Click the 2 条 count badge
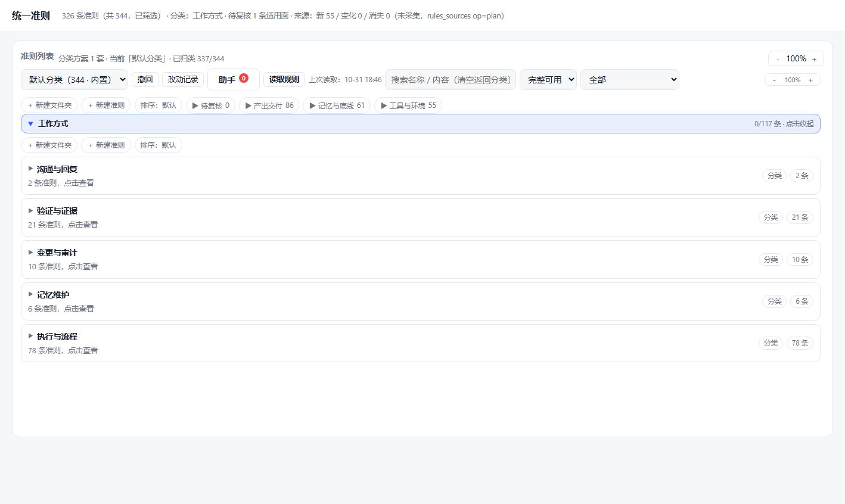The image size is (845, 504). point(802,176)
